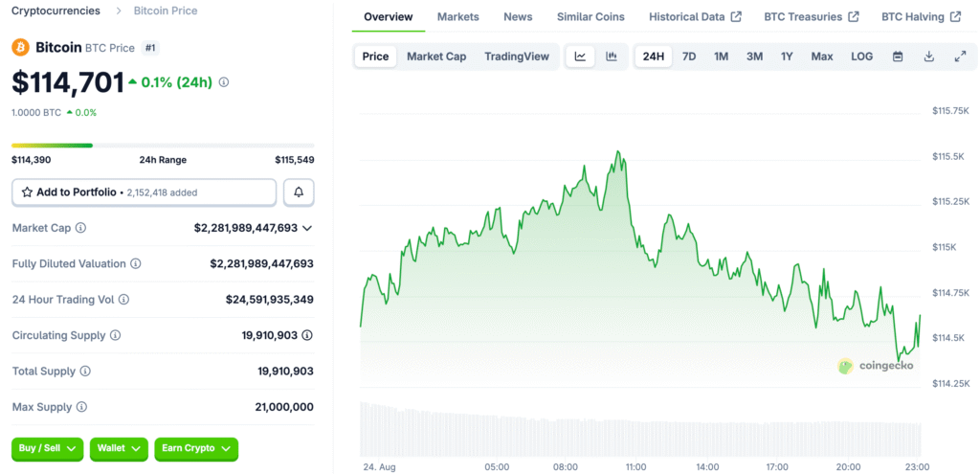This screenshot has height=474, width=980.
Task: Click the $115.5K y-axis label
Action: click(947, 156)
